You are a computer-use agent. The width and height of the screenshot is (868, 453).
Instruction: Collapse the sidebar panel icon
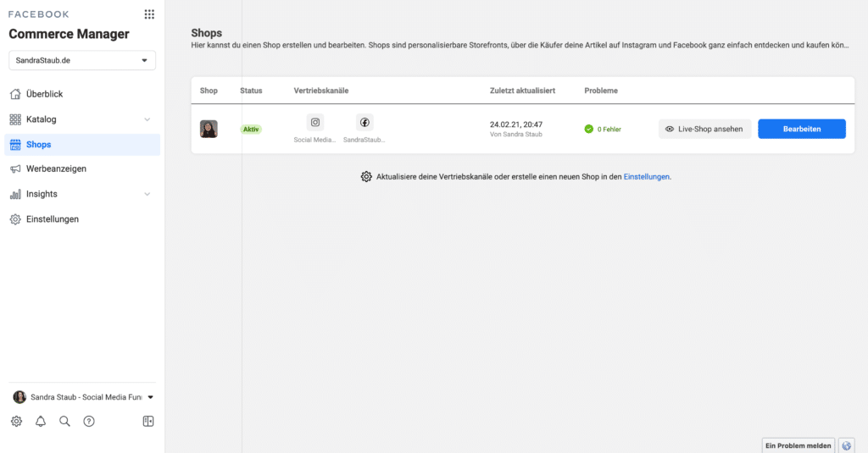click(148, 422)
